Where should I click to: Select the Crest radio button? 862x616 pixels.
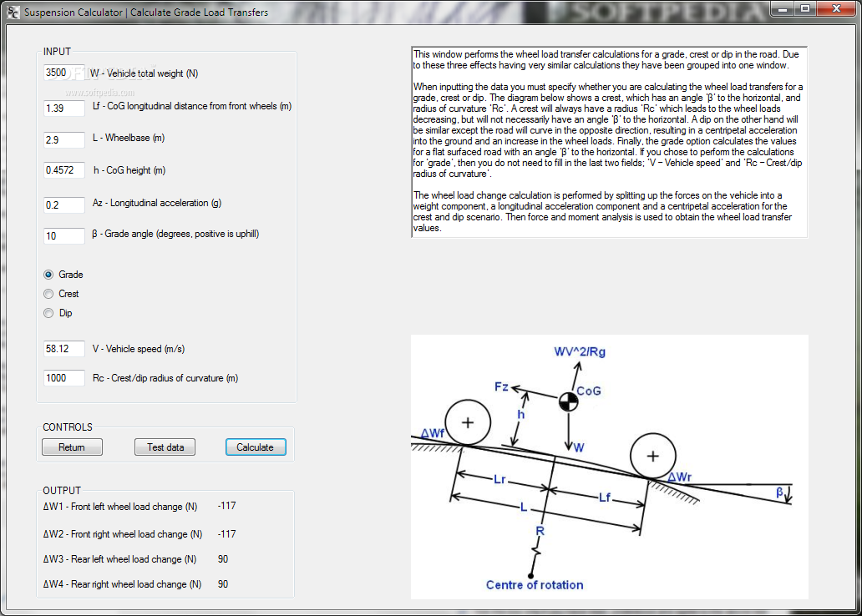(48, 294)
